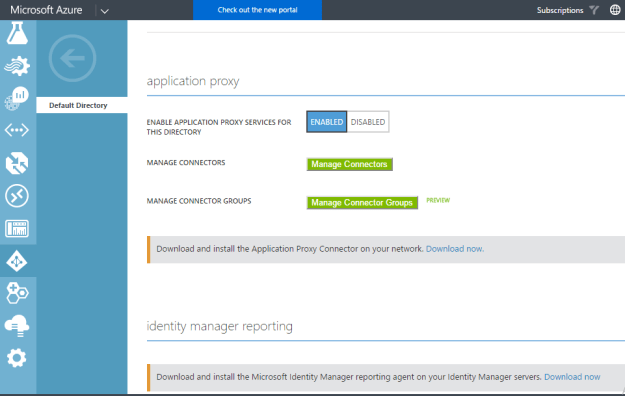625x396 pixels.
Task: Click the identity manager reporting heading
Action: tap(220, 326)
